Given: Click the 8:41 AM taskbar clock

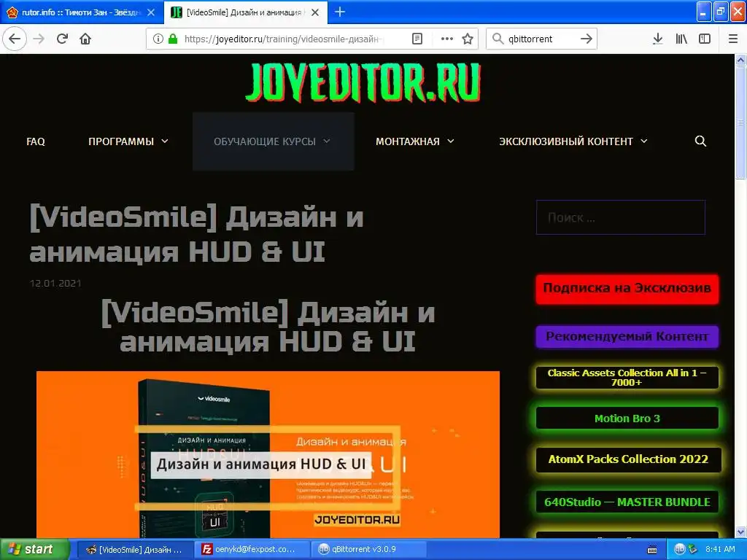Looking at the screenshot, I should click(720, 549).
